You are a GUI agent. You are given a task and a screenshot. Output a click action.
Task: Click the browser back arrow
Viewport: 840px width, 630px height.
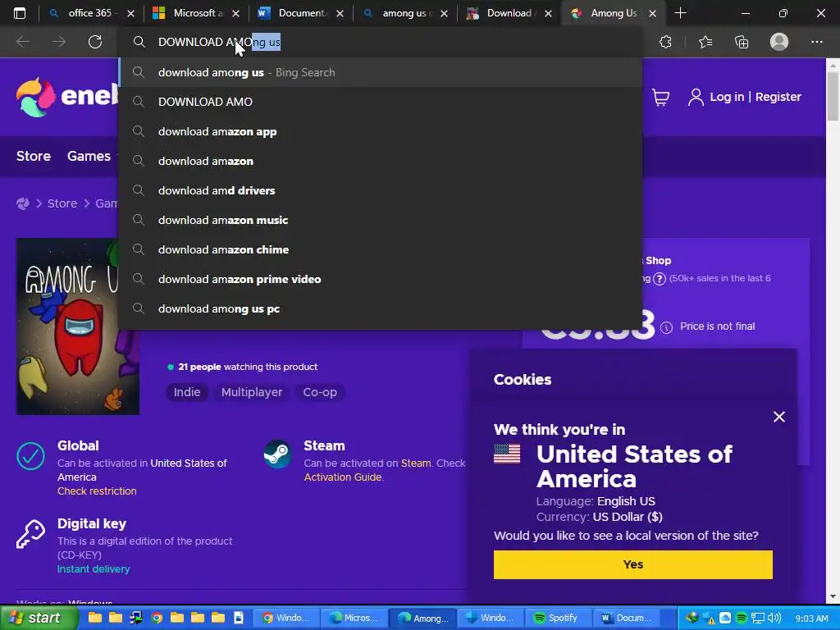[22, 42]
